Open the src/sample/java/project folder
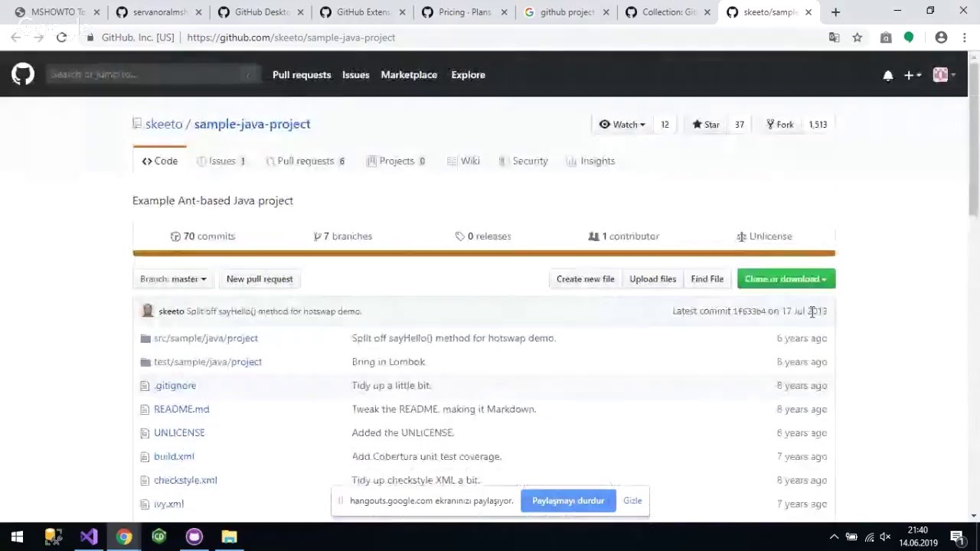Image resolution: width=980 pixels, height=551 pixels. click(206, 338)
